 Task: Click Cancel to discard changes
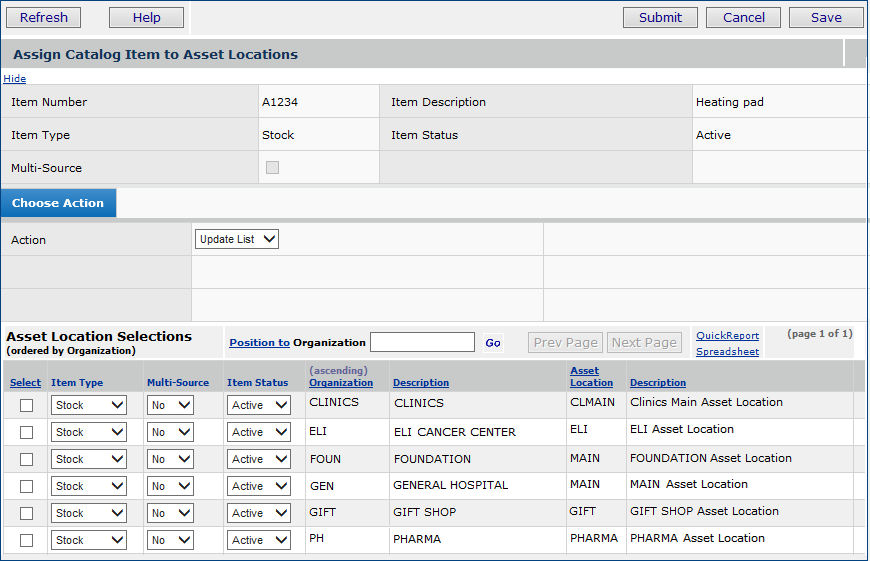click(x=743, y=17)
